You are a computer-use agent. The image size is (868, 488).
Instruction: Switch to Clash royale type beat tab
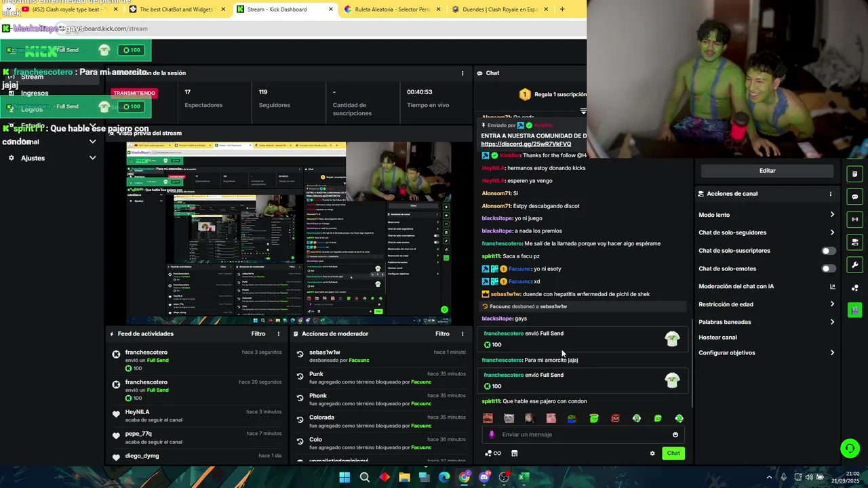pos(68,9)
